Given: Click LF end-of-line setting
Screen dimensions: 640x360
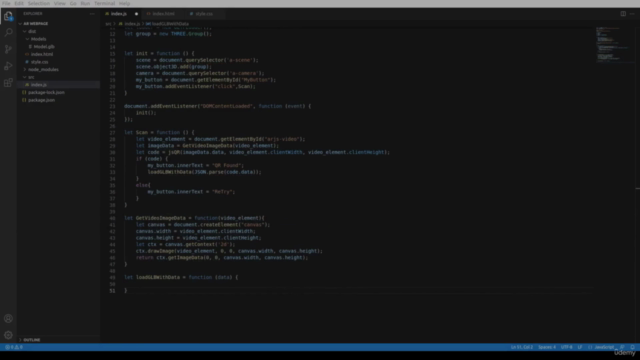Looking at the screenshot, I should (x=580, y=347).
